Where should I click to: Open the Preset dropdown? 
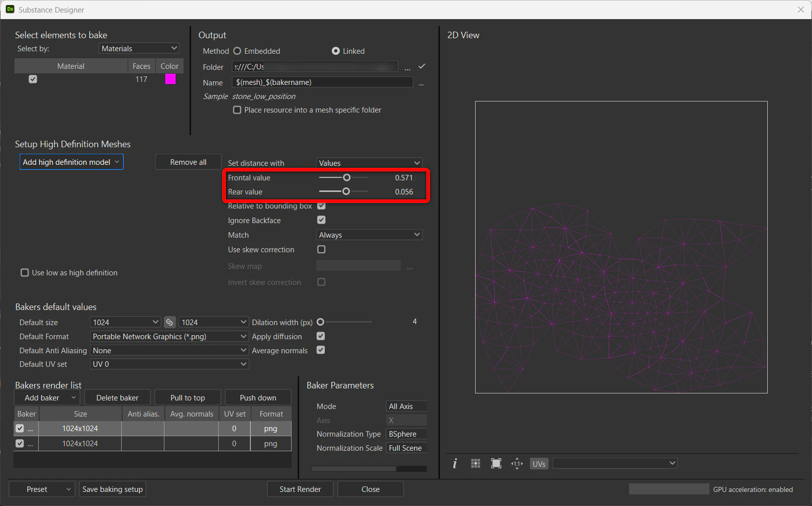42,489
